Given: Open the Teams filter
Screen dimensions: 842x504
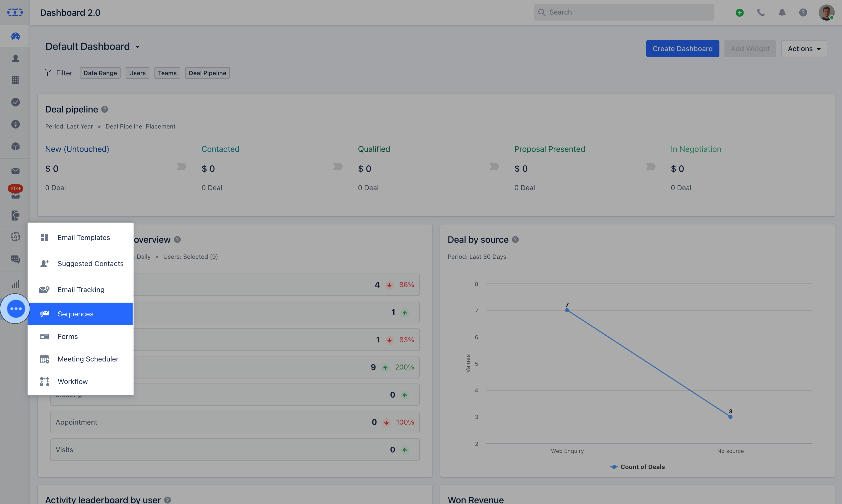Looking at the screenshot, I should tap(167, 73).
